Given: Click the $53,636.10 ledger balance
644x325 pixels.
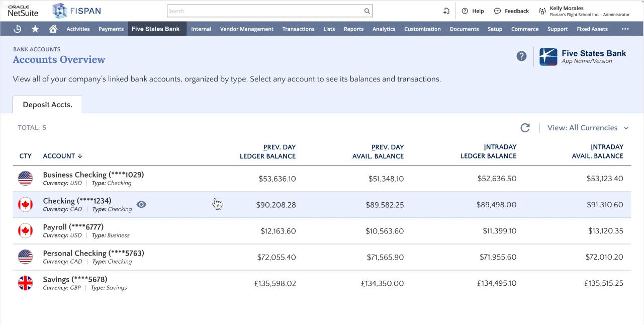Looking at the screenshot, I should click(x=277, y=179).
